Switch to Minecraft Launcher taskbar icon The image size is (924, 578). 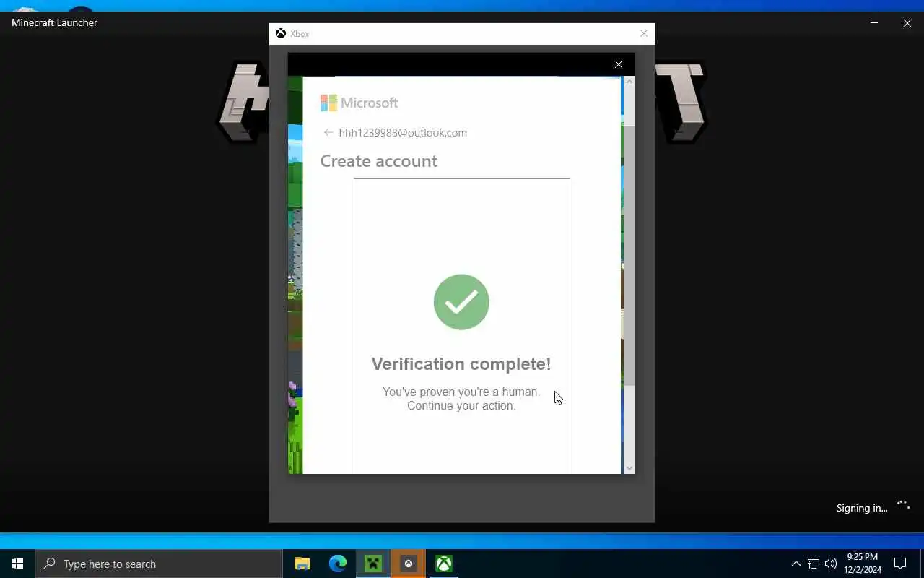tap(373, 564)
